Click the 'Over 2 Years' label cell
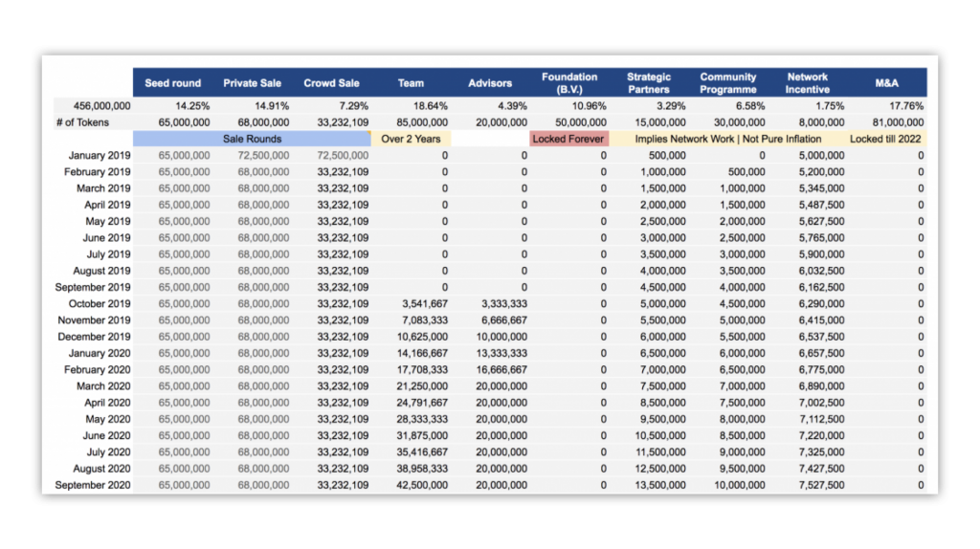Screen dimensions: 980x549 tap(411, 139)
